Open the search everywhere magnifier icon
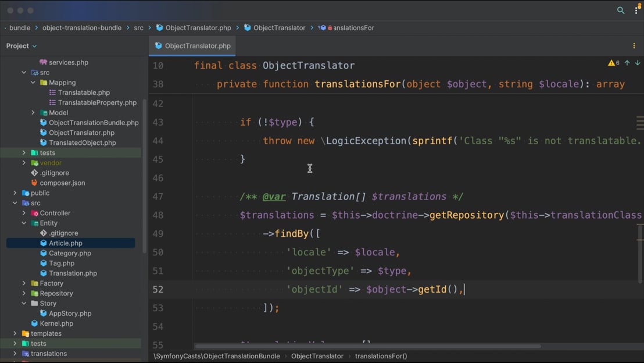The width and height of the screenshot is (644, 363). click(x=621, y=10)
